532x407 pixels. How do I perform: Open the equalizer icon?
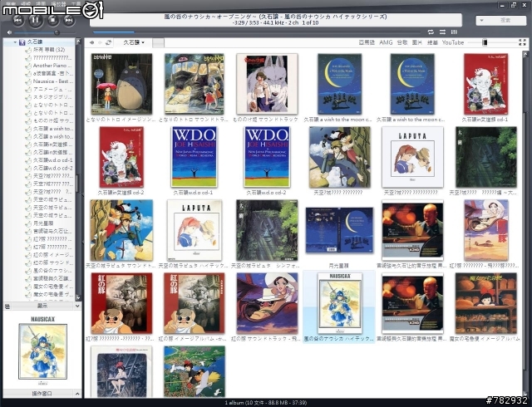454,32
